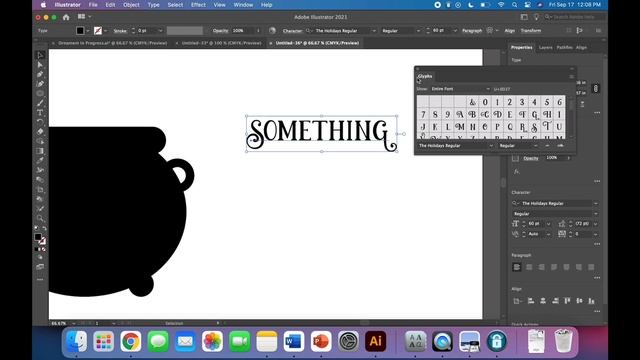Image resolution: width=640 pixels, height=360 pixels.
Task: Expand leading 72 pt dropdown
Action: tap(596, 224)
